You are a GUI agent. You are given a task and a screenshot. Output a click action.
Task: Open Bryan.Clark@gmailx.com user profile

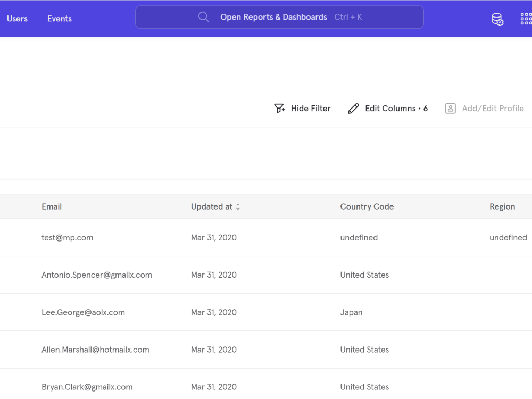click(87, 387)
